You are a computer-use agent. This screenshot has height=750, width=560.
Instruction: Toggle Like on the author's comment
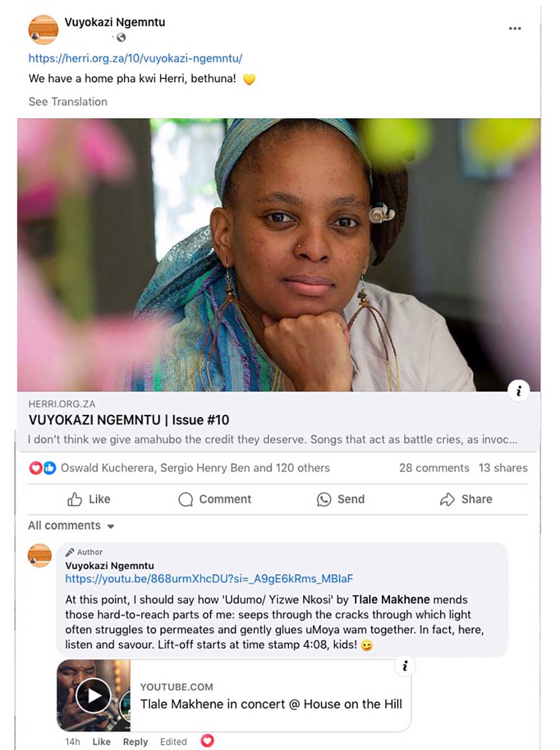(101, 742)
